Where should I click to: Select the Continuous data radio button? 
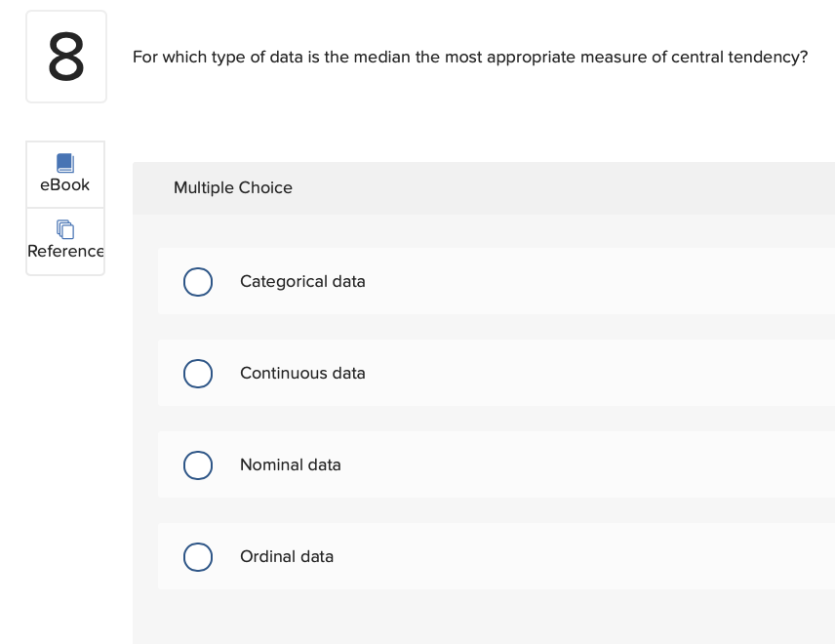pos(198,374)
